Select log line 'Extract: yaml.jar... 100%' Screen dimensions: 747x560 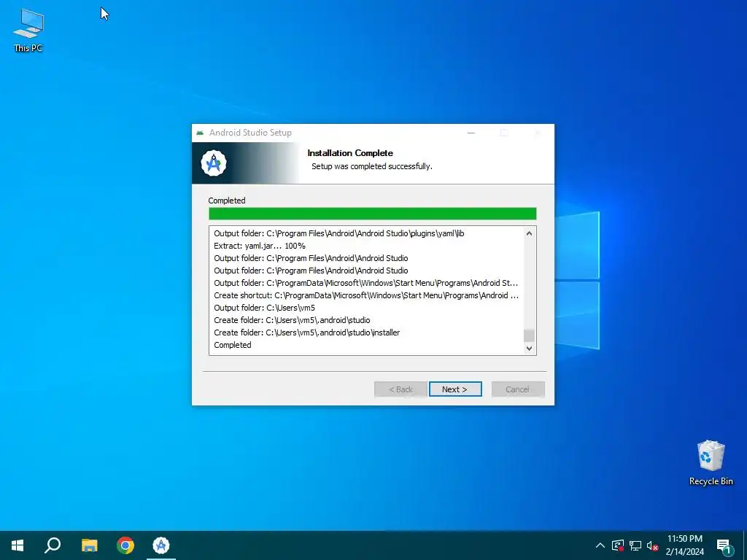coord(260,246)
